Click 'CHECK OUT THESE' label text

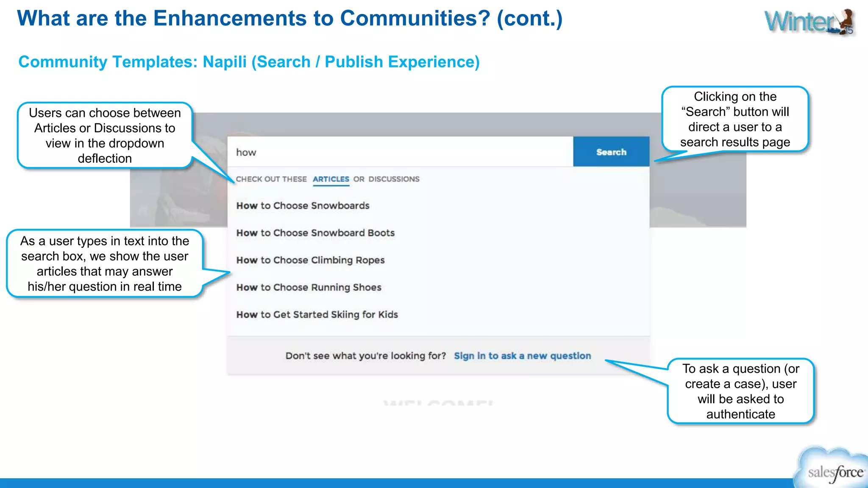pyautogui.click(x=271, y=179)
